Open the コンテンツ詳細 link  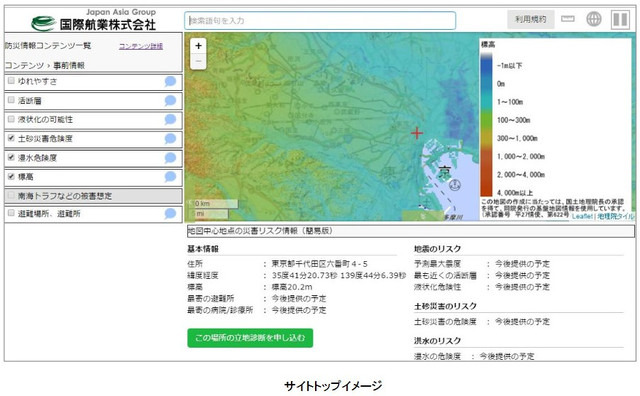[141, 46]
